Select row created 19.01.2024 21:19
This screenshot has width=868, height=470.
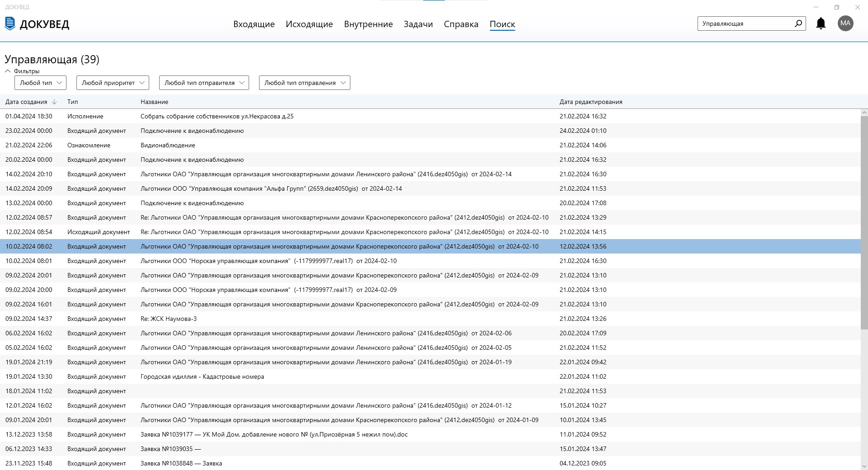430,362
